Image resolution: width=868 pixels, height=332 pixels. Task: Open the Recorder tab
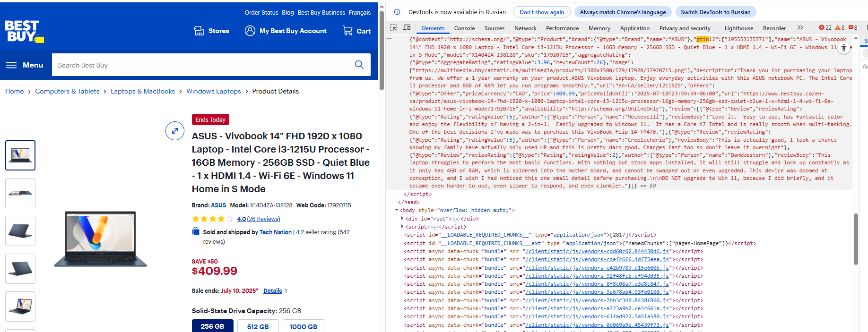(774, 28)
